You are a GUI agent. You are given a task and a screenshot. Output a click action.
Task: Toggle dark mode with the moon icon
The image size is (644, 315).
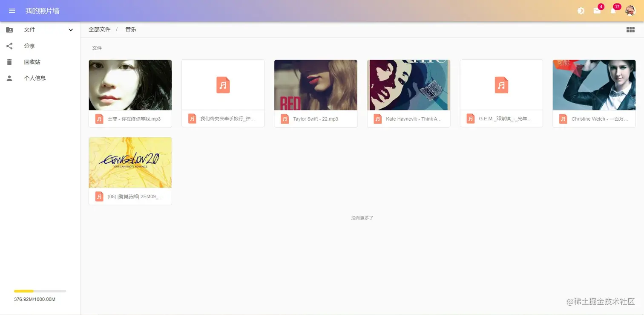coord(581,10)
